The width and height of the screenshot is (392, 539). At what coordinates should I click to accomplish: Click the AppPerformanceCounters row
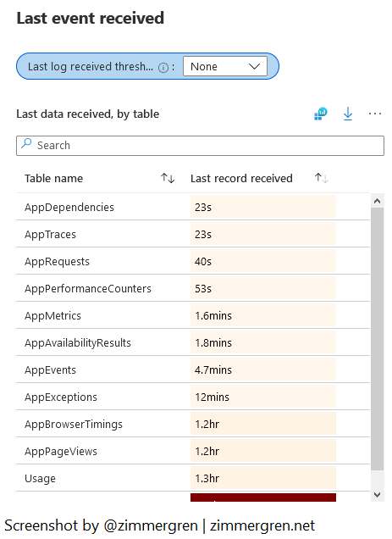(x=193, y=288)
